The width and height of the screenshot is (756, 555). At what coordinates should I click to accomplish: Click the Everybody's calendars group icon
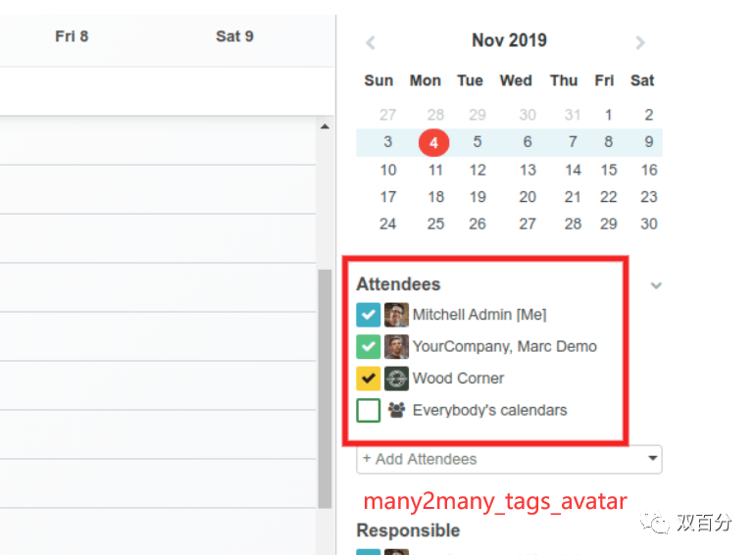(x=396, y=411)
